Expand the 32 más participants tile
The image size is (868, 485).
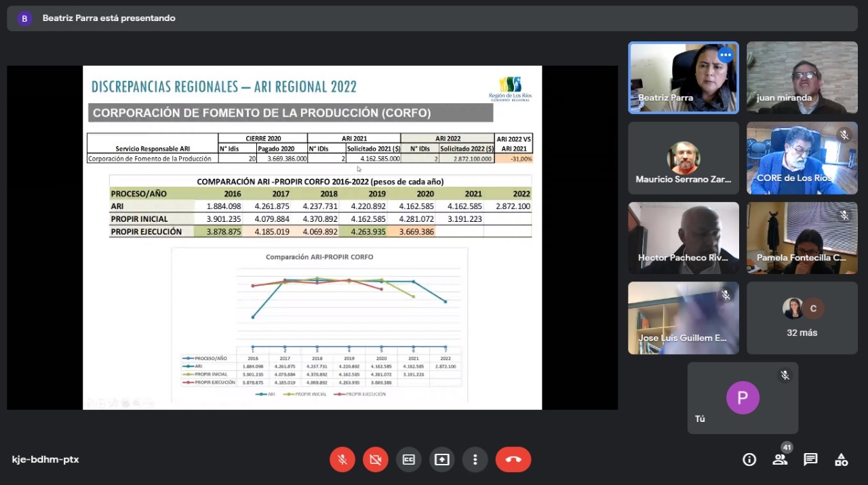tap(802, 318)
